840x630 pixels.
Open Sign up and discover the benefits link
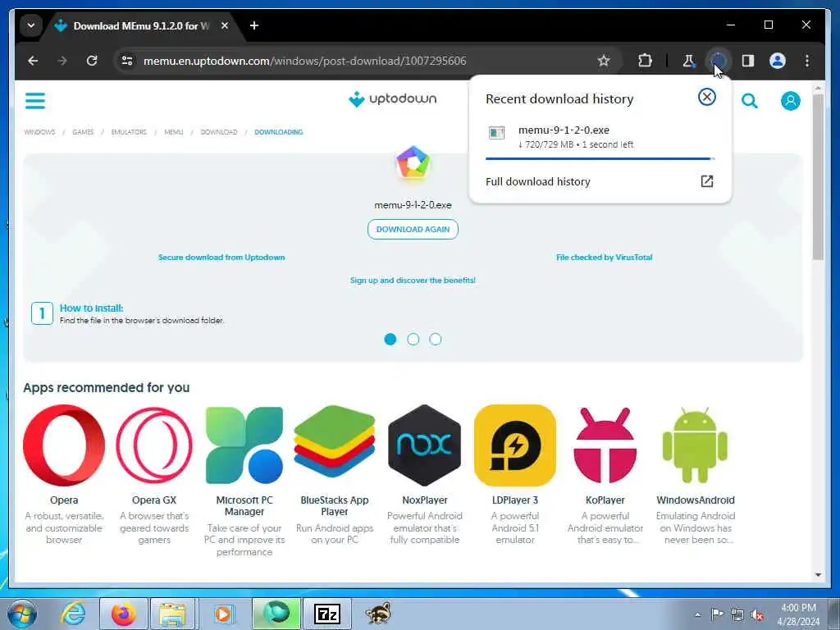(413, 281)
